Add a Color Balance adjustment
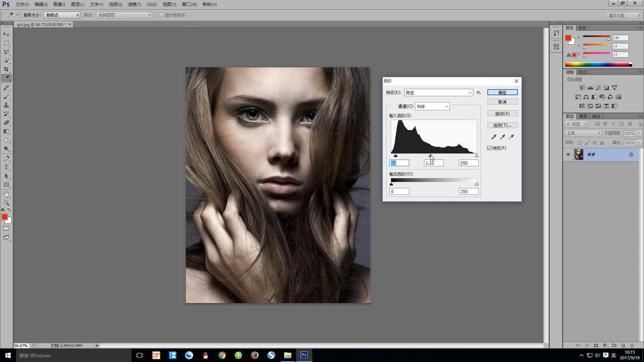The width and height of the screenshot is (644, 362). click(586, 97)
